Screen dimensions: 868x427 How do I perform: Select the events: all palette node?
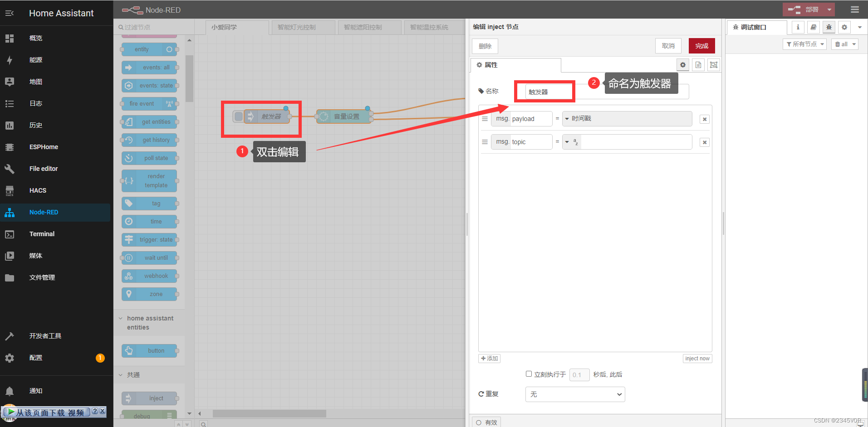[149, 68]
